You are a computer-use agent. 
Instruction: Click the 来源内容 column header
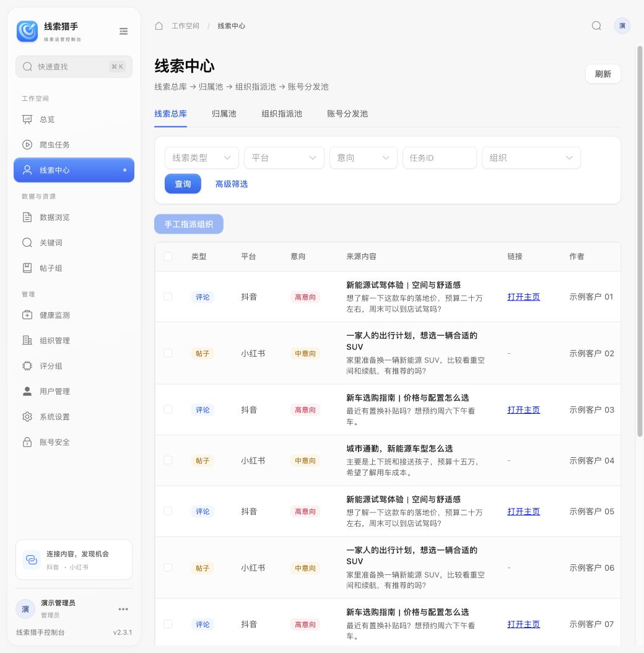pyautogui.click(x=361, y=256)
